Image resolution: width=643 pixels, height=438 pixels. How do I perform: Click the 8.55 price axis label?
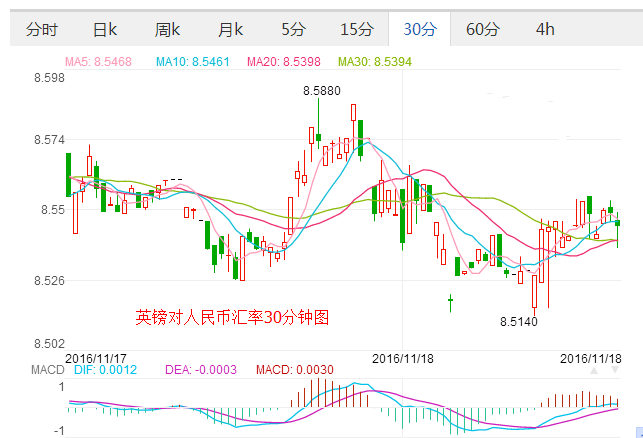(52, 210)
